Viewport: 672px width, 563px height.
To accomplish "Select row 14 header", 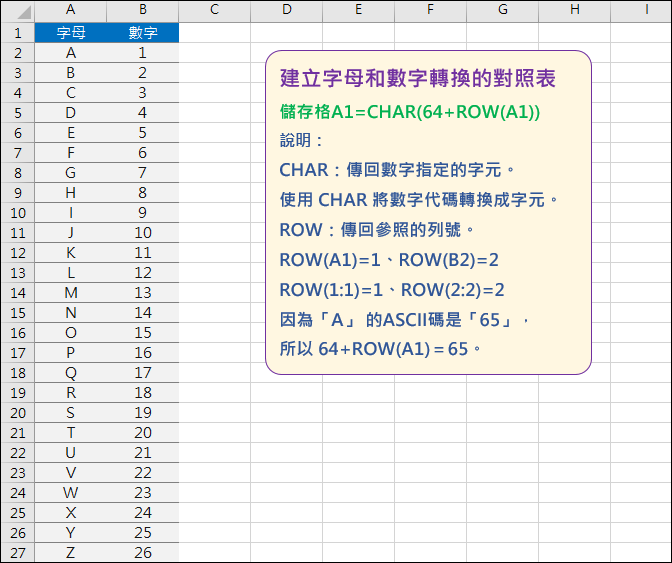I will pos(18,293).
